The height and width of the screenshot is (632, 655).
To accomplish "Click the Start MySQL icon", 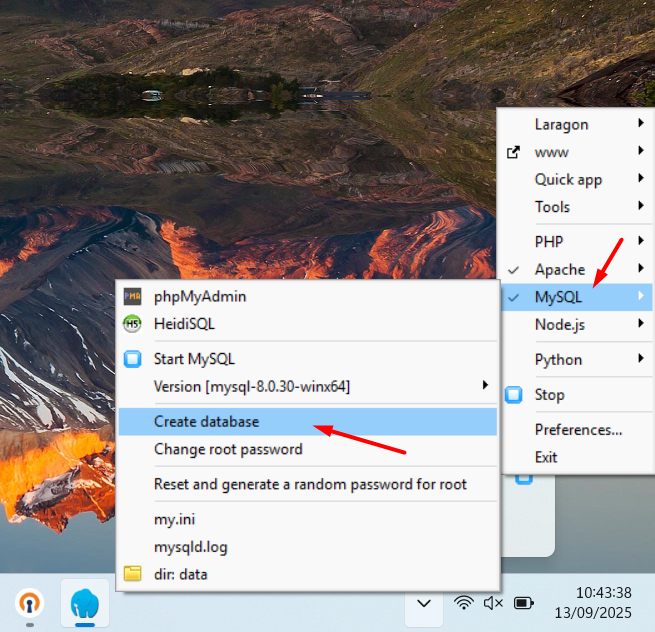I will coord(132,359).
